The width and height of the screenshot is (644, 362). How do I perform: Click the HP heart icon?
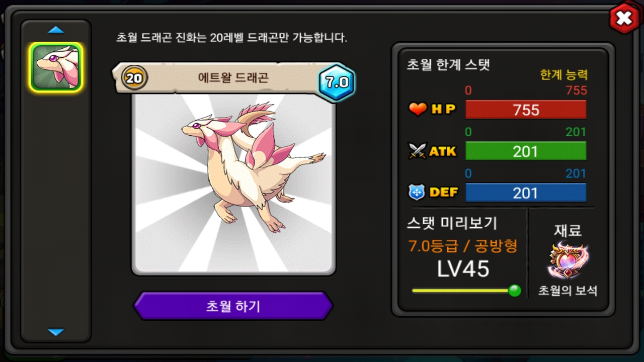(x=418, y=109)
